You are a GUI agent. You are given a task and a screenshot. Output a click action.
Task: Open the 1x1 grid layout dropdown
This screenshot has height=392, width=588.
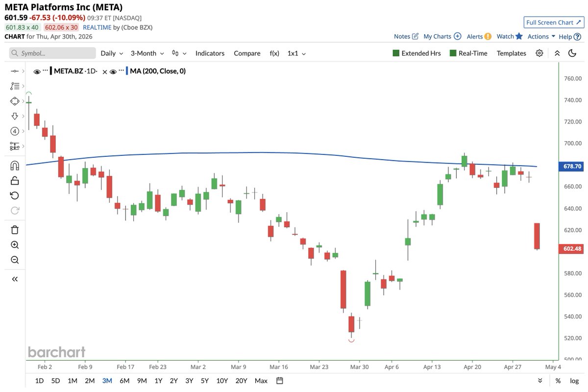296,53
